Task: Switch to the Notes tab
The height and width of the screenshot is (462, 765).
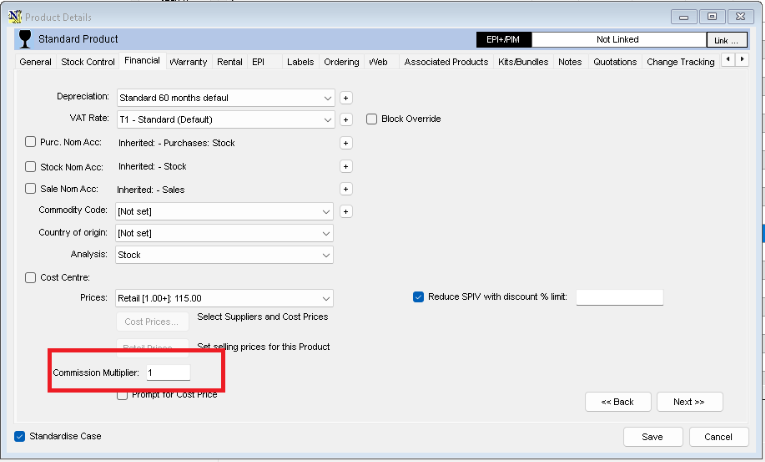Action: (x=570, y=62)
